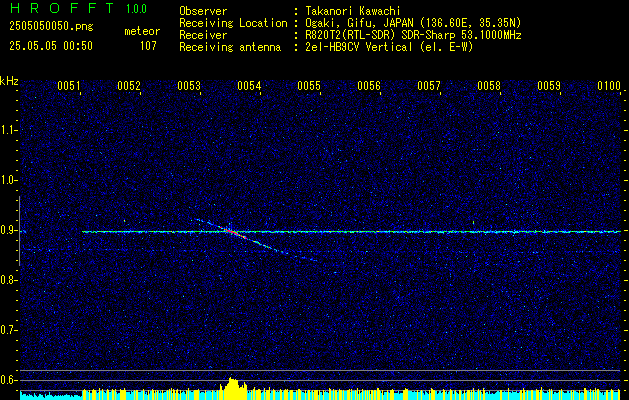
Task: Click time marker 0055
Action: pyautogui.click(x=309, y=86)
